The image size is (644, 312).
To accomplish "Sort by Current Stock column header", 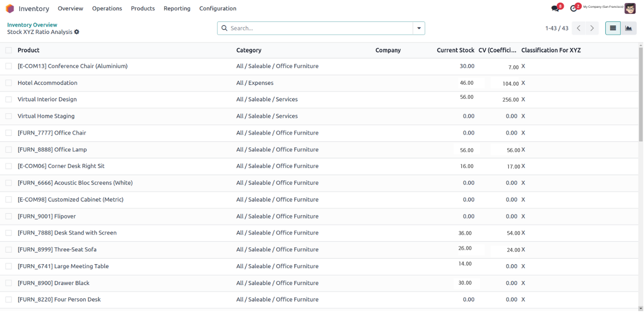I will tap(455, 51).
